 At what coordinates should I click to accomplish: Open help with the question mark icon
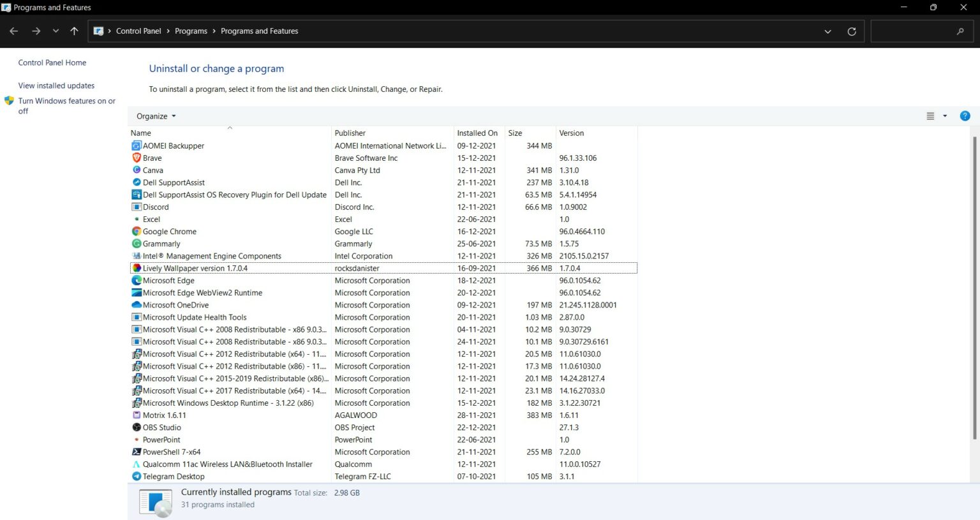(965, 116)
